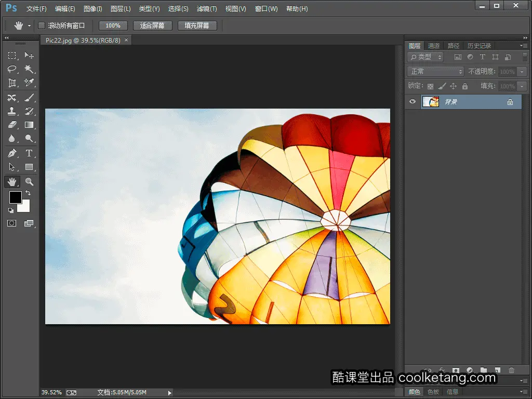Select the Magic Wand tool
This screenshot has height=399, width=532.
[x=29, y=69]
